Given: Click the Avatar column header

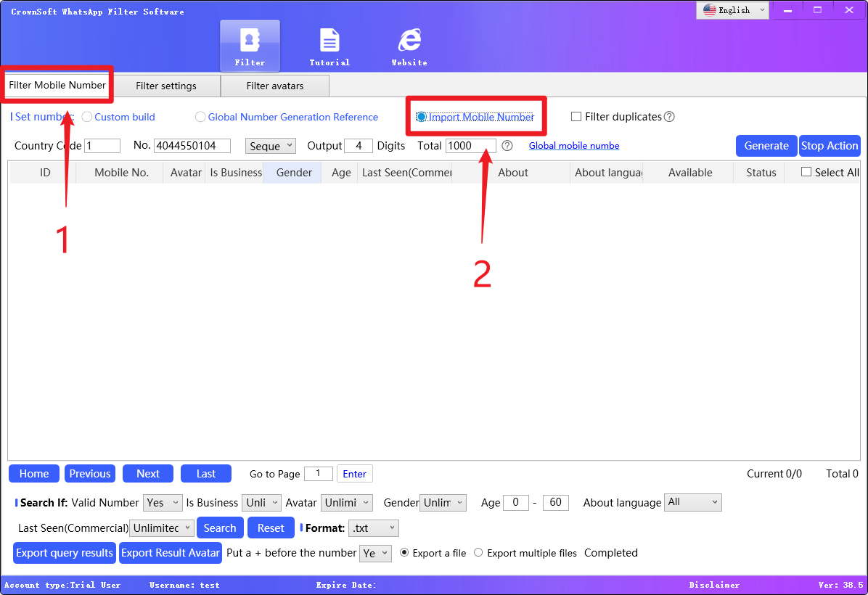Looking at the screenshot, I should coord(186,173).
